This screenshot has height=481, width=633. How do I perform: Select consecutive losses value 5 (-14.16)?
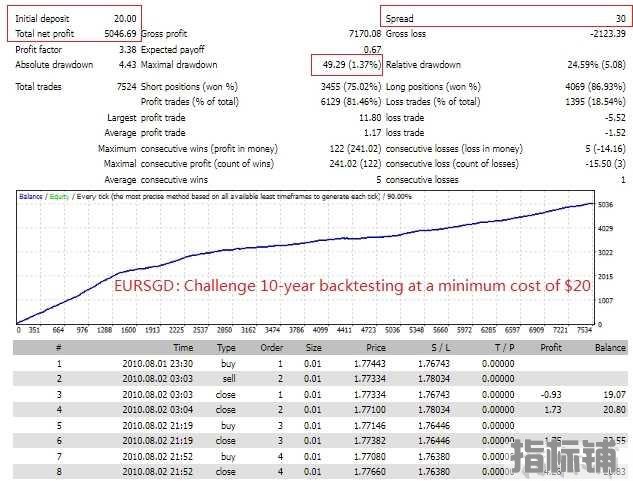point(606,149)
